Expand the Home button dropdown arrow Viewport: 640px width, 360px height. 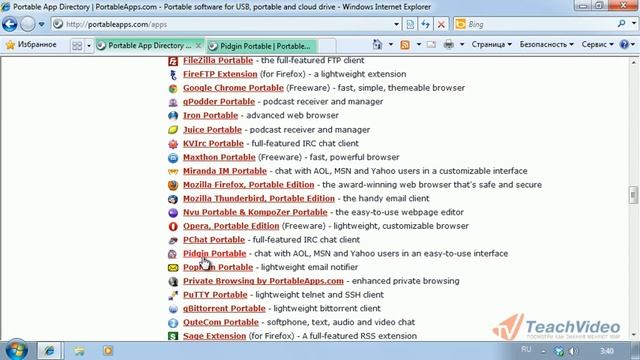pos(391,44)
